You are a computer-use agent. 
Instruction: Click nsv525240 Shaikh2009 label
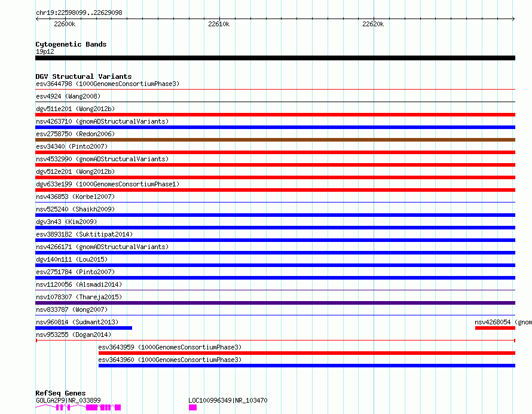(x=75, y=209)
